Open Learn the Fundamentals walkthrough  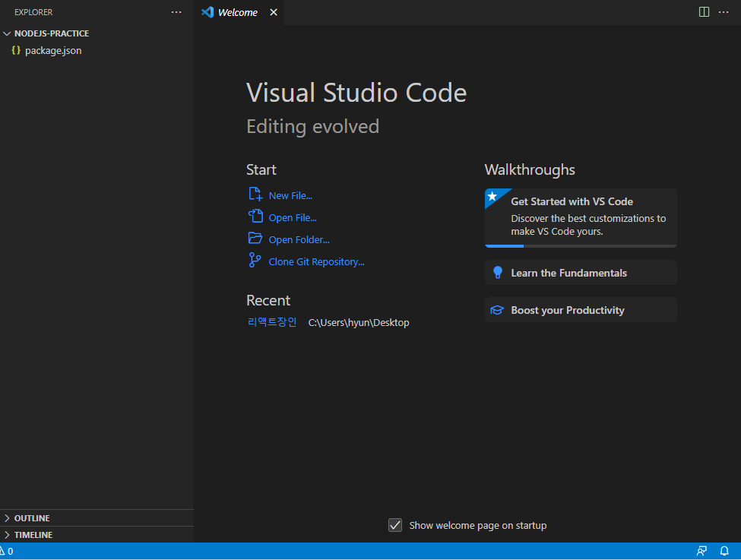(x=581, y=273)
